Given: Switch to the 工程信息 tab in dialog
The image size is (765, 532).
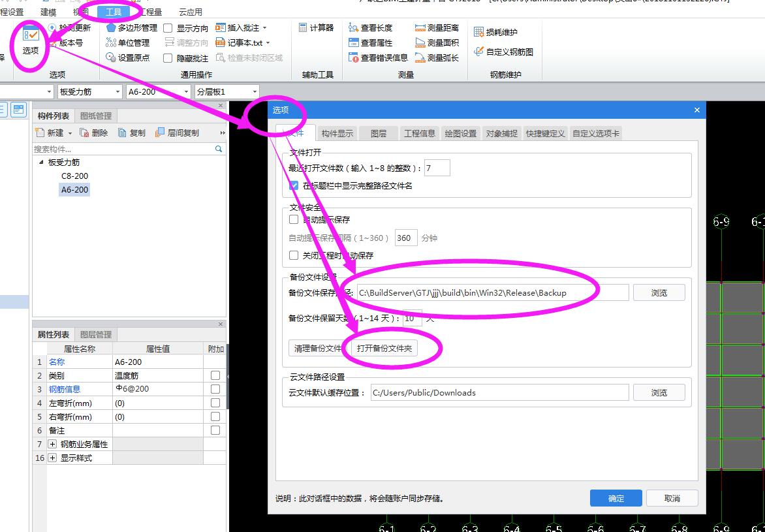Looking at the screenshot, I should [x=420, y=133].
